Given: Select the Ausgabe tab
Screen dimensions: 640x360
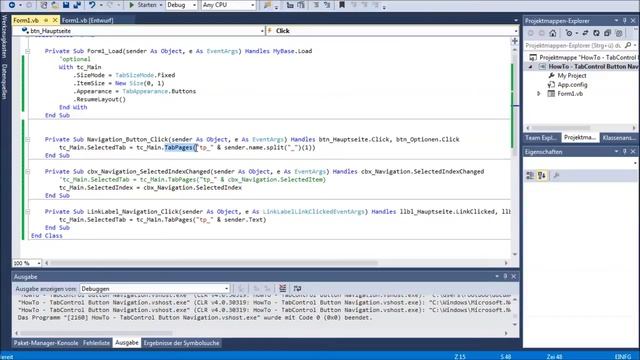Looking at the screenshot, I should tap(127, 343).
